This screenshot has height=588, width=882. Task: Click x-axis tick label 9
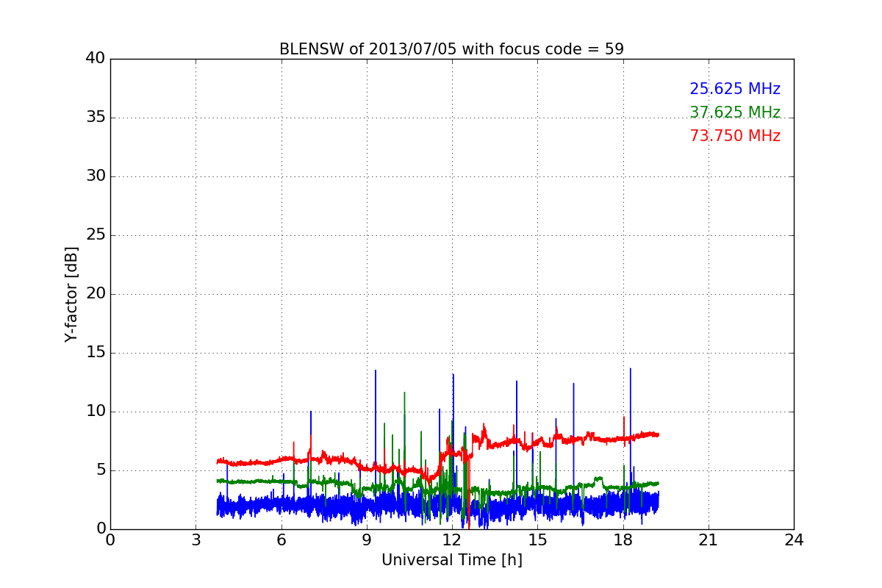(x=367, y=540)
